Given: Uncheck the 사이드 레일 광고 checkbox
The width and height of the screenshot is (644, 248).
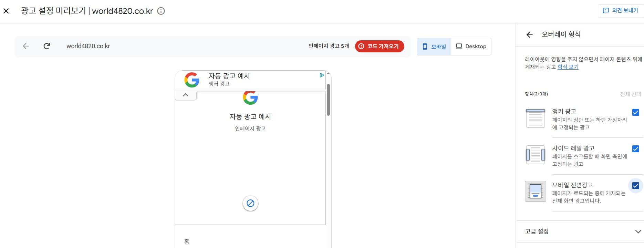Looking at the screenshot, I should coord(636,149).
